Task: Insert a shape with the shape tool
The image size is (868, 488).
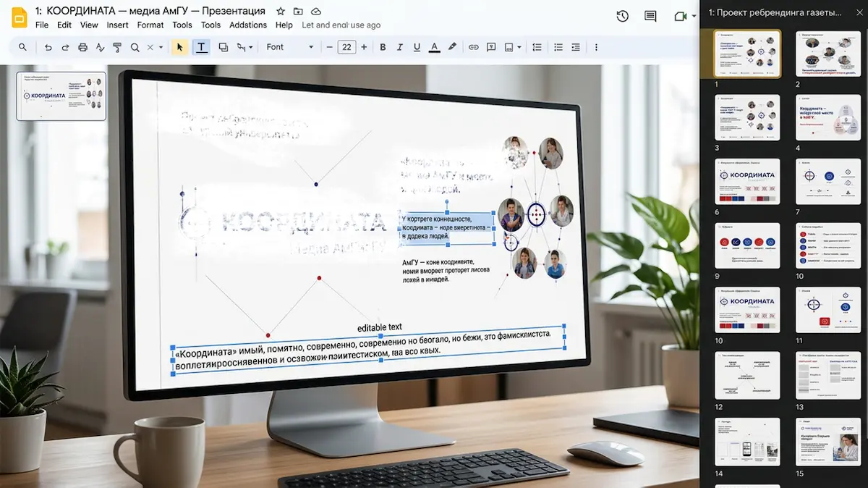Action: coord(223,47)
